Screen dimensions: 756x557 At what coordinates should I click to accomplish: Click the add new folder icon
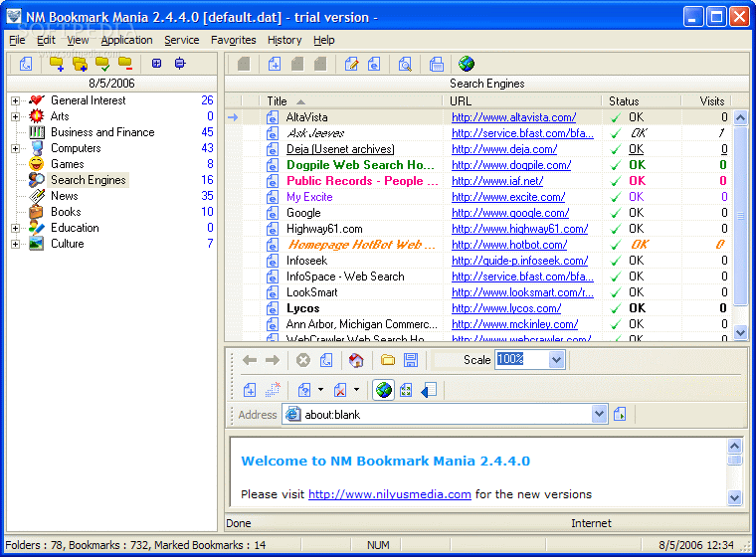click(57, 64)
